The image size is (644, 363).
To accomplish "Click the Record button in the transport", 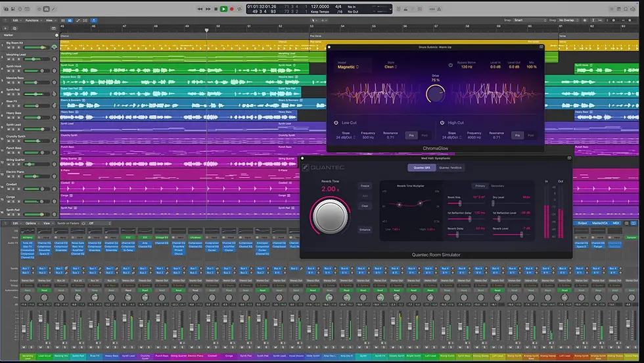I will 231,9.
